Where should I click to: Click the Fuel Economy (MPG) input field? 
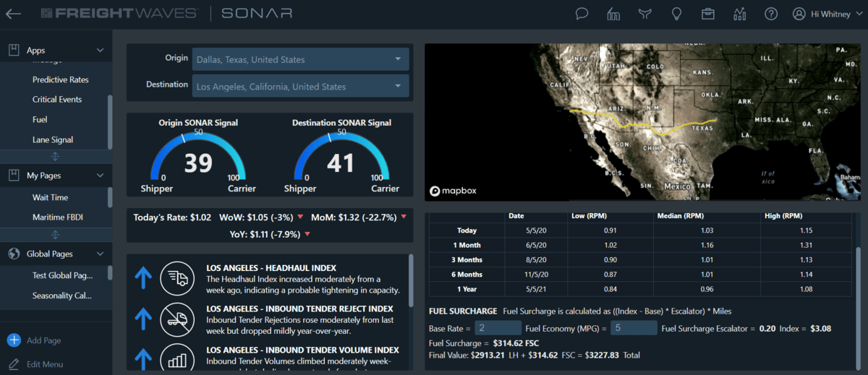click(634, 328)
